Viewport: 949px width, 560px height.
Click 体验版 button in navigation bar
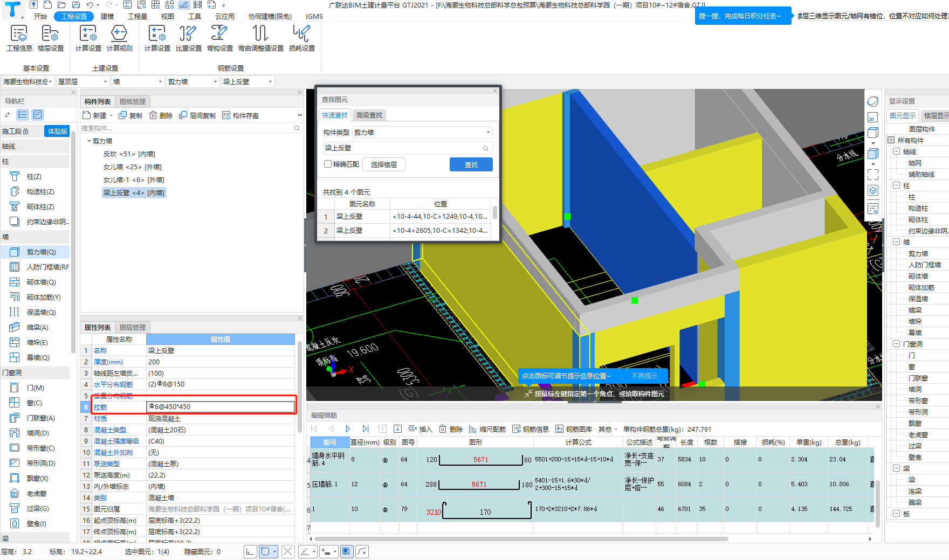click(58, 131)
